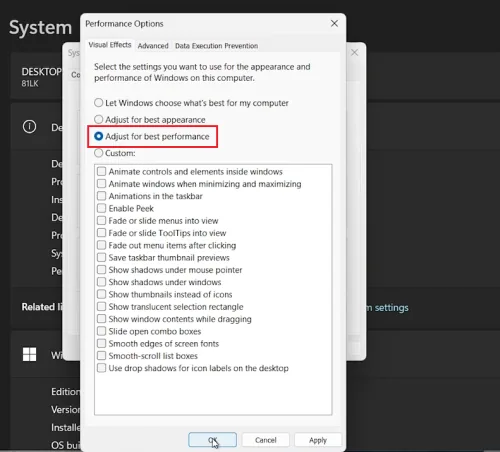Image resolution: width=500 pixels, height=452 pixels.
Task: Click the info icon beside Device specifications
Action: 29,127
